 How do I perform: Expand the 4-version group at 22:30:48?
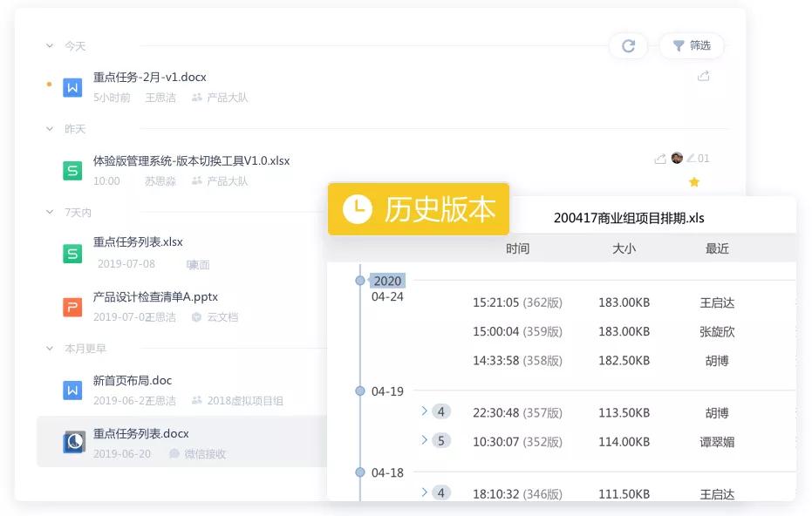pos(424,412)
